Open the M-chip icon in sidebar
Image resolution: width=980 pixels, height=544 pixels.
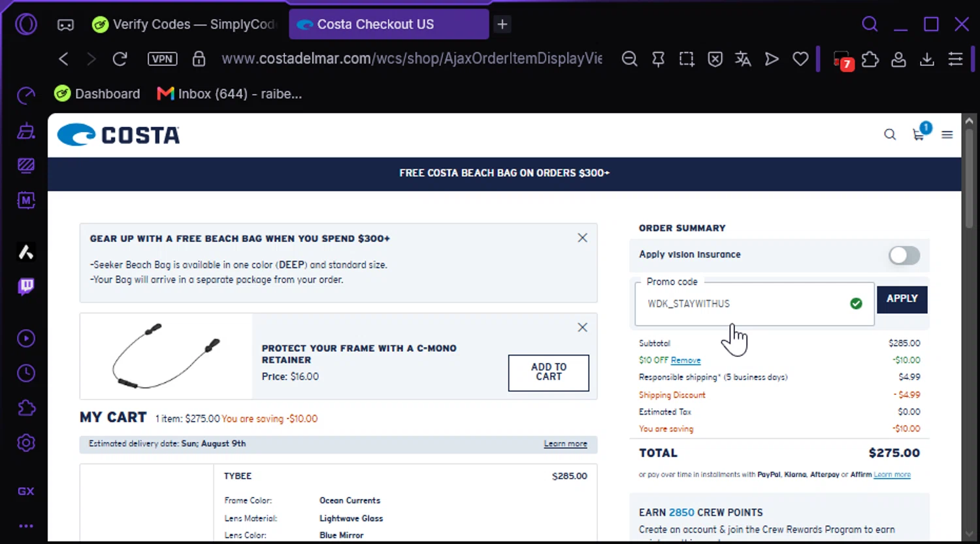[x=26, y=200]
